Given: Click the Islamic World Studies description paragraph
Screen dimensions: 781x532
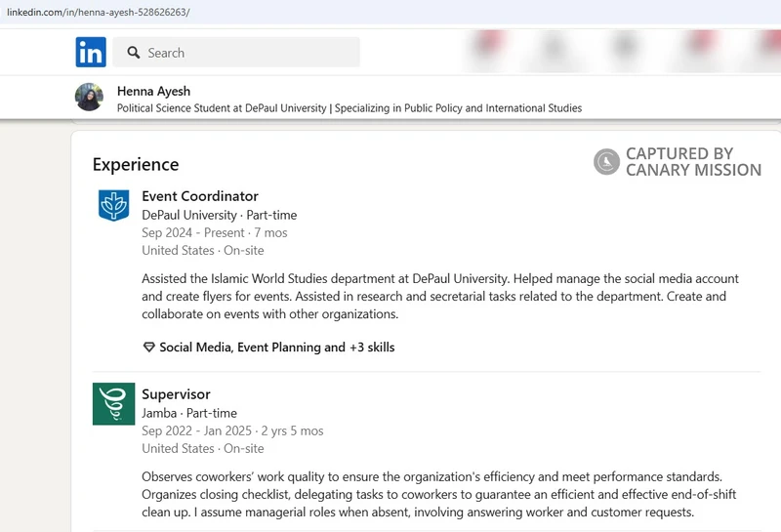Looking at the screenshot, I should point(440,297).
